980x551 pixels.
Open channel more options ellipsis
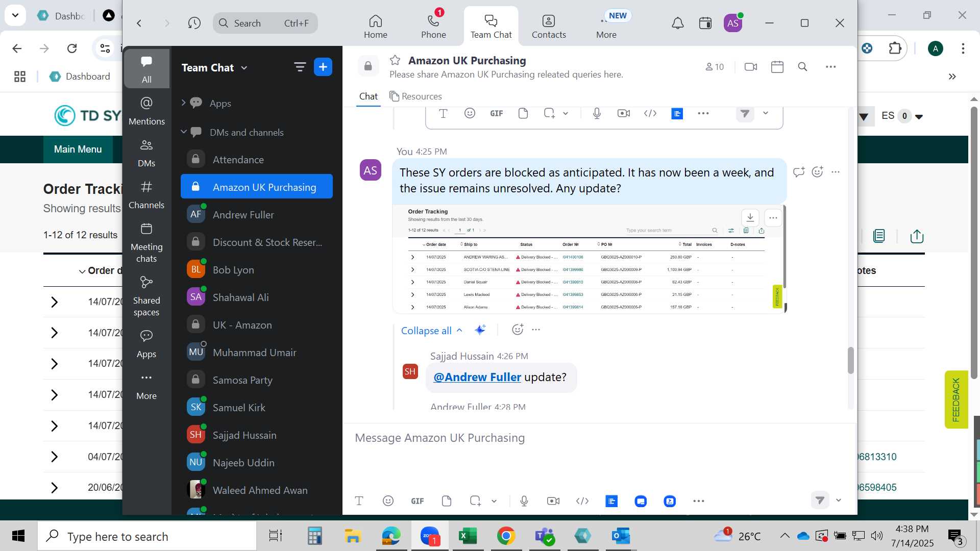point(831,67)
